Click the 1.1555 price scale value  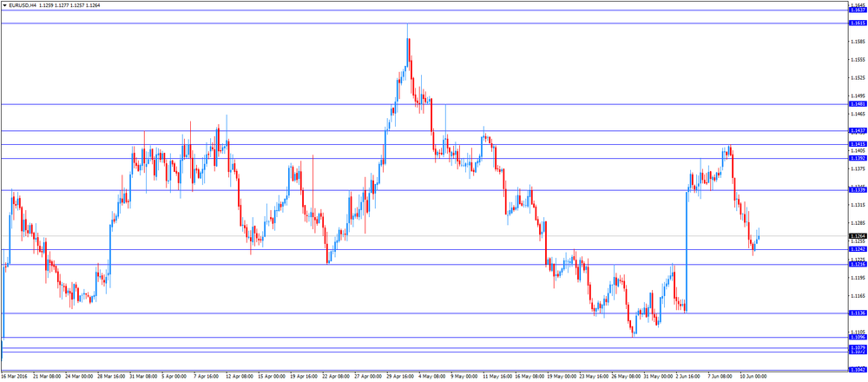(858, 60)
